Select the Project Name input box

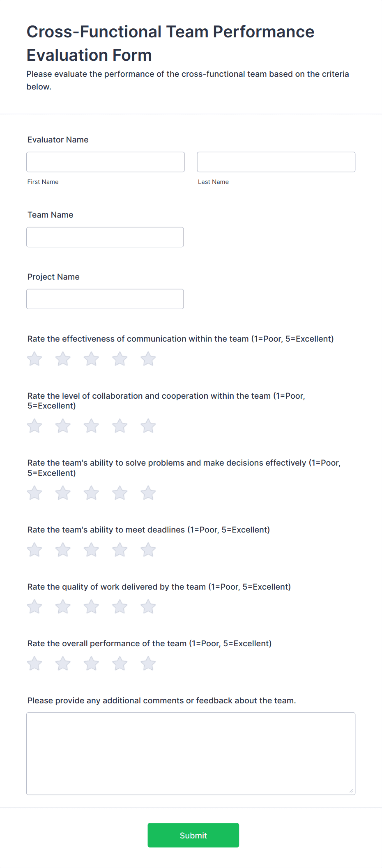pyautogui.click(x=105, y=299)
